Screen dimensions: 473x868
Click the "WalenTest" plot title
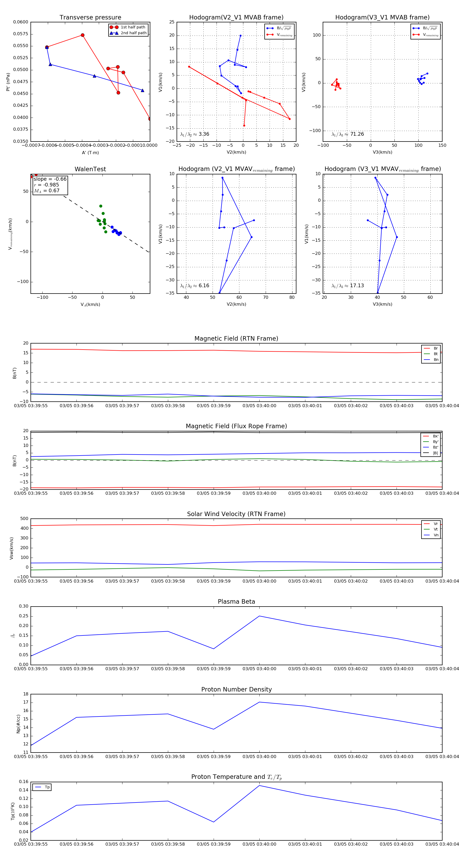point(90,169)
